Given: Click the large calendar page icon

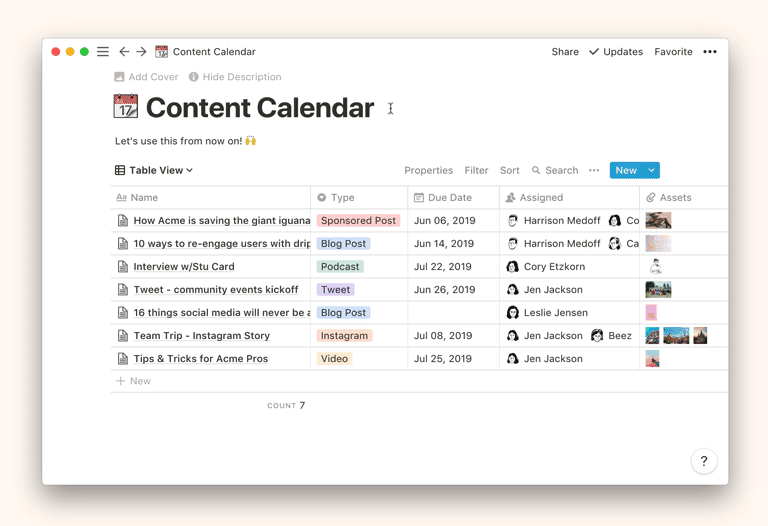Looking at the screenshot, I should coord(126,107).
